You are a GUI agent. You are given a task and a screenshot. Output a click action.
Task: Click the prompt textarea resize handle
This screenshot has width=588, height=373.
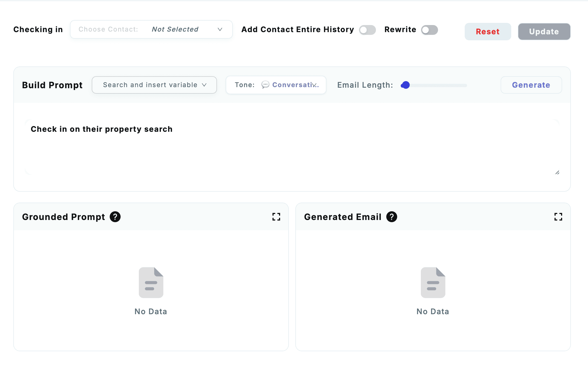(x=557, y=173)
